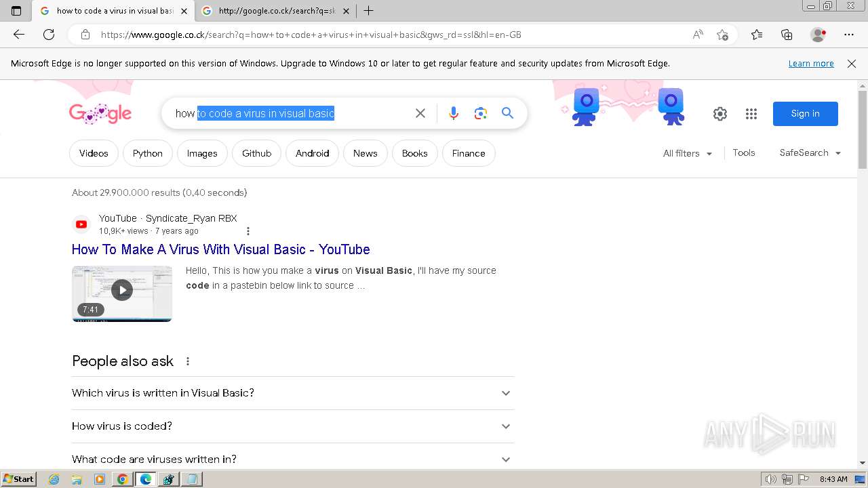This screenshot has width=868, height=488.
Task: Search by image with the Lens icon
Action: click(x=481, y=113)
